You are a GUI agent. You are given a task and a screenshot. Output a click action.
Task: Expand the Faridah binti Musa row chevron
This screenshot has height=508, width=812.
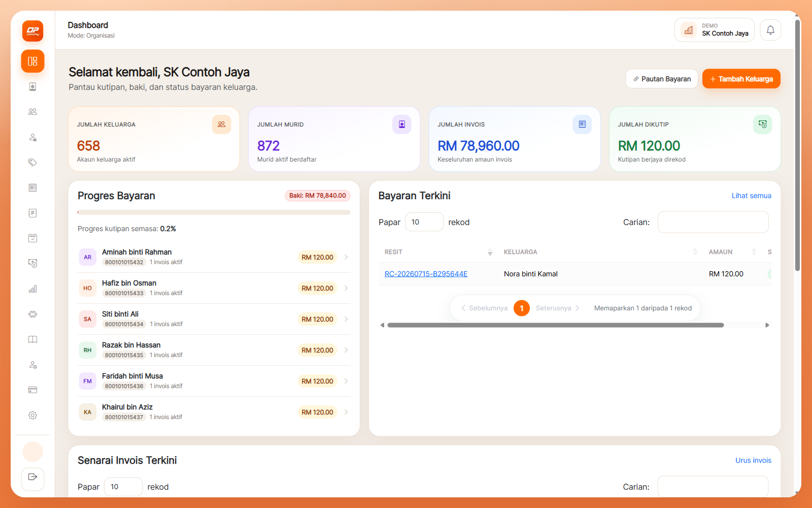[346, 381]
